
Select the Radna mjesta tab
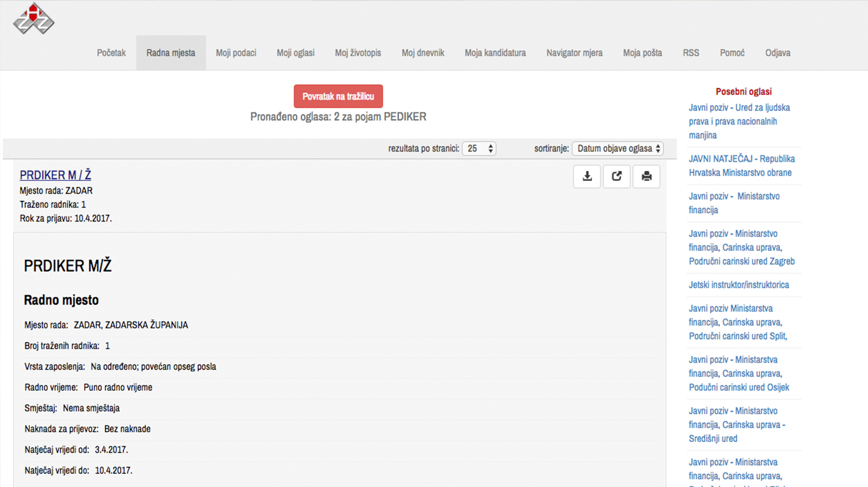[171, 53]
